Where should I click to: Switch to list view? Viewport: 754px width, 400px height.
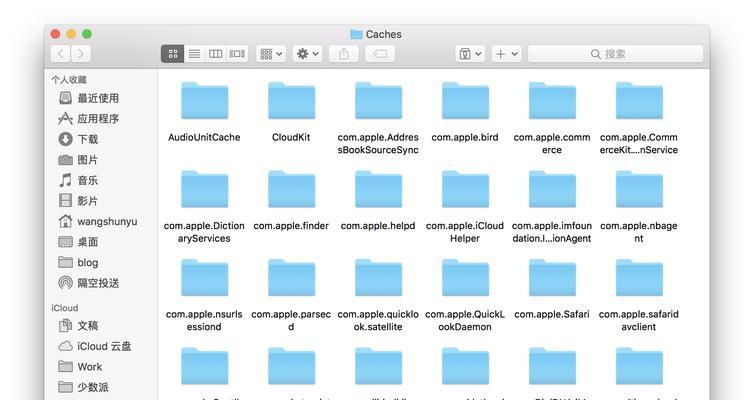pyautogui.click(x=194, y=54)
